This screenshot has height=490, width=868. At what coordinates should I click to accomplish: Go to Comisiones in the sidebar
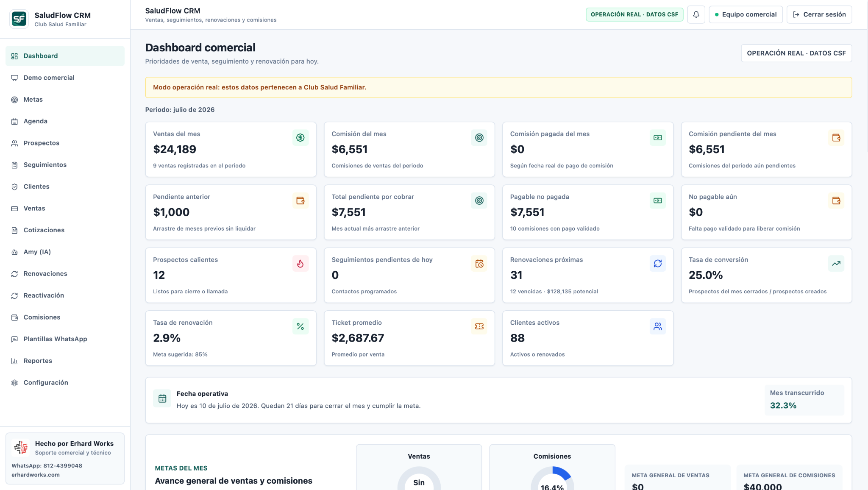click(x=65, y=317)
